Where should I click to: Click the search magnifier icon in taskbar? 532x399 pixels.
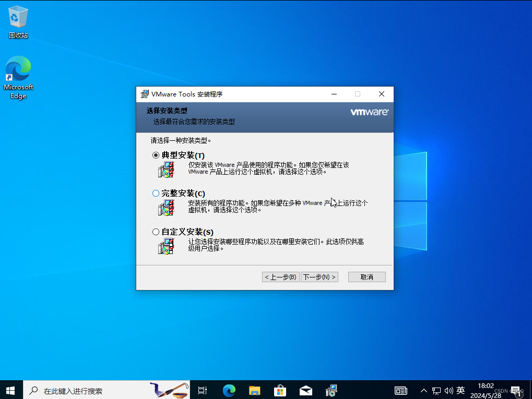[x=33, y=391]
